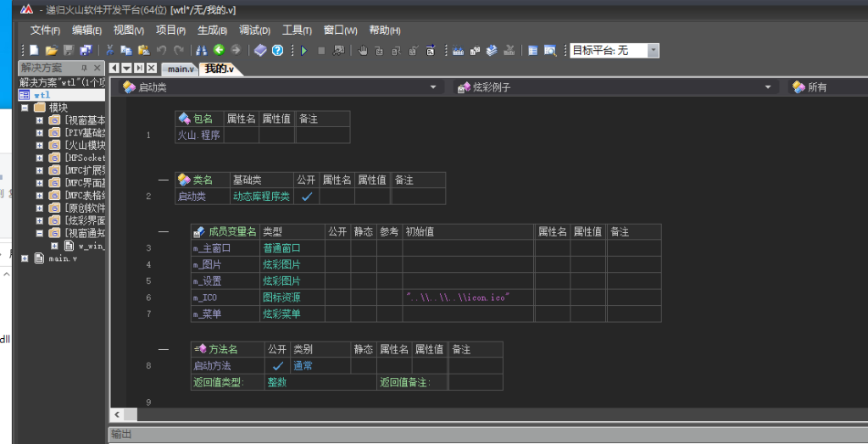Collapse the [视窗通知 module node
This screenshot has width=868, height=444.
tap(39, 233)
